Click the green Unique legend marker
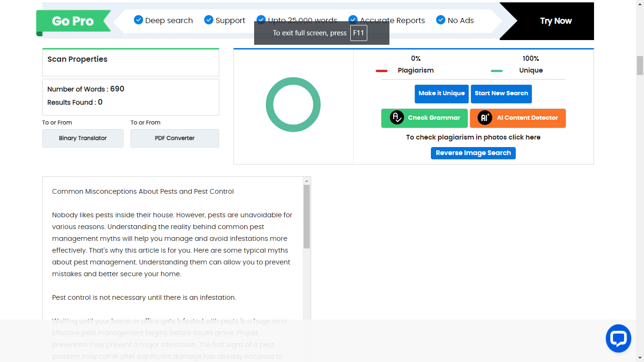This screenshot has height=362, width=644. pos(496,71)
